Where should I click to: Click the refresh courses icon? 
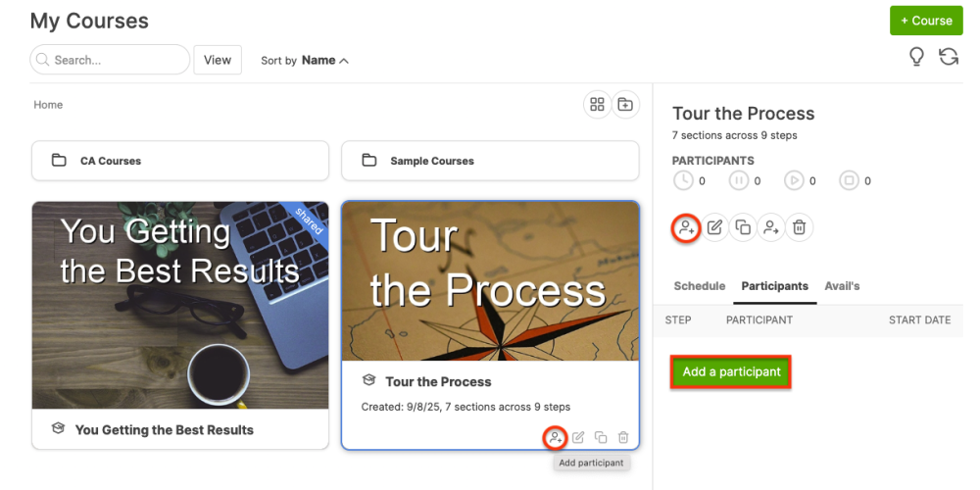coord(949,57)
